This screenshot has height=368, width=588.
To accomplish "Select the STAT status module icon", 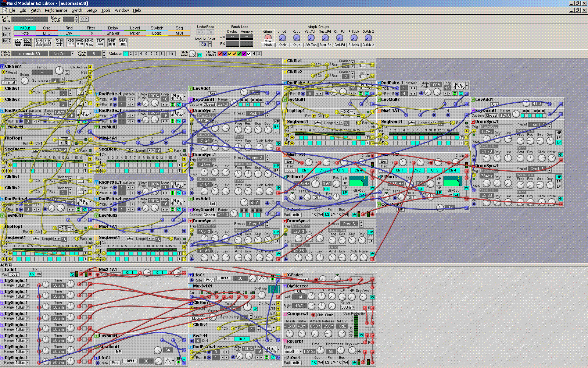I will click(100, 43).
